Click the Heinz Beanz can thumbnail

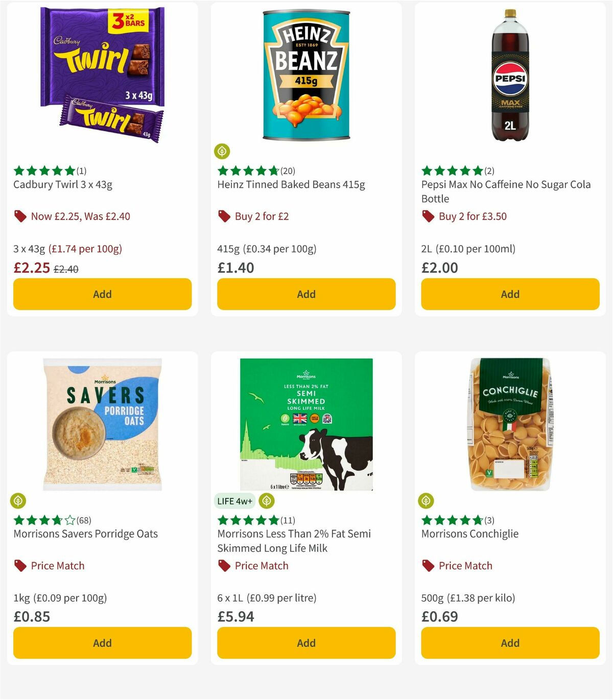[x=306, y=74]
